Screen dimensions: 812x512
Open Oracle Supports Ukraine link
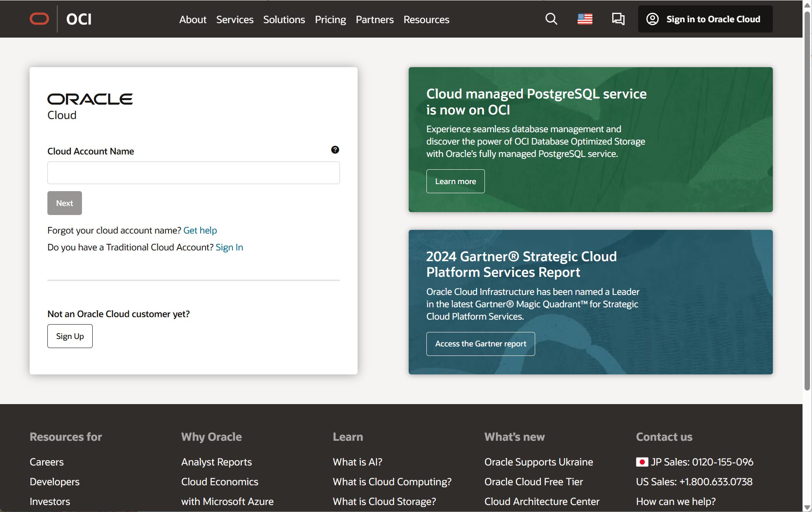click(538, 462)
